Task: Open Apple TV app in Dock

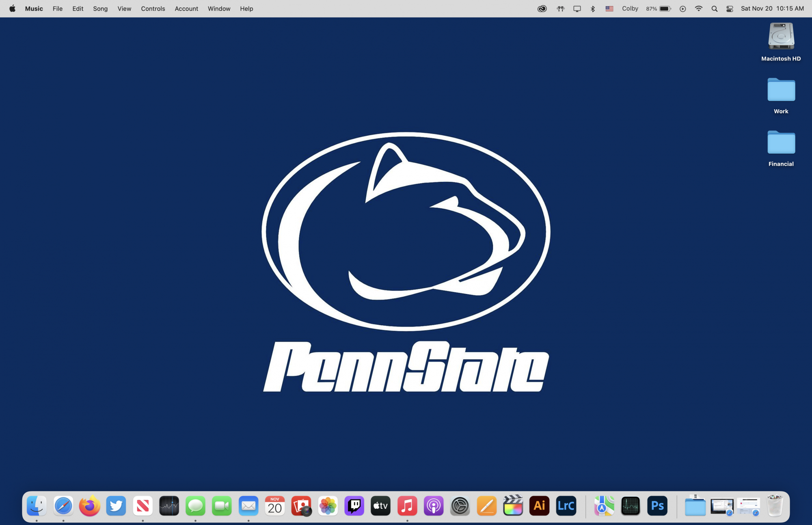Action: point(380,506)
